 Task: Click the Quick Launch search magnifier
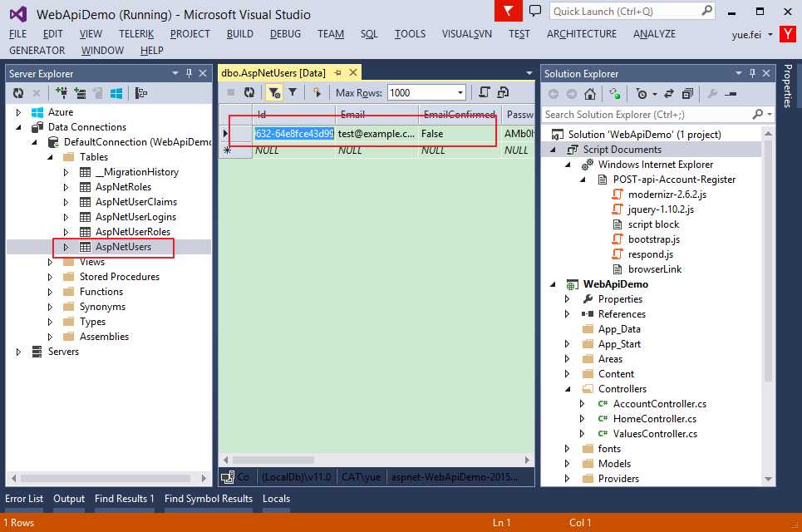(707, 11)
